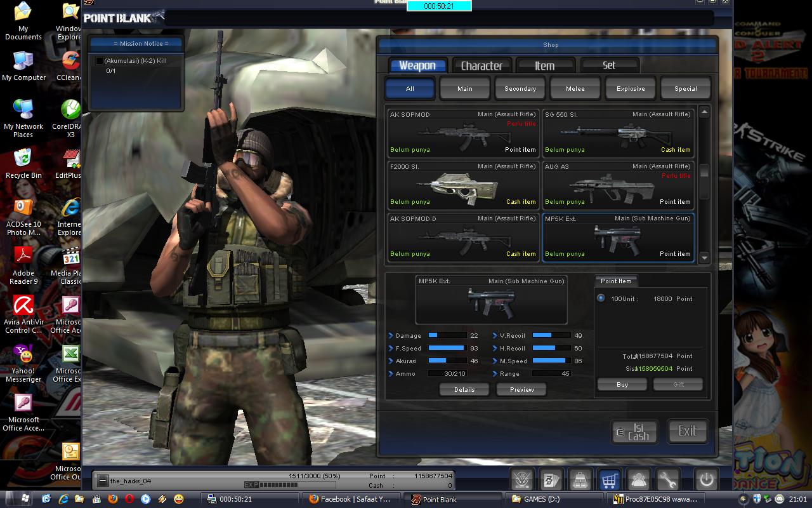Select the F2000 Sl. weapon card

pyautogui.click(x=463, y=184)
